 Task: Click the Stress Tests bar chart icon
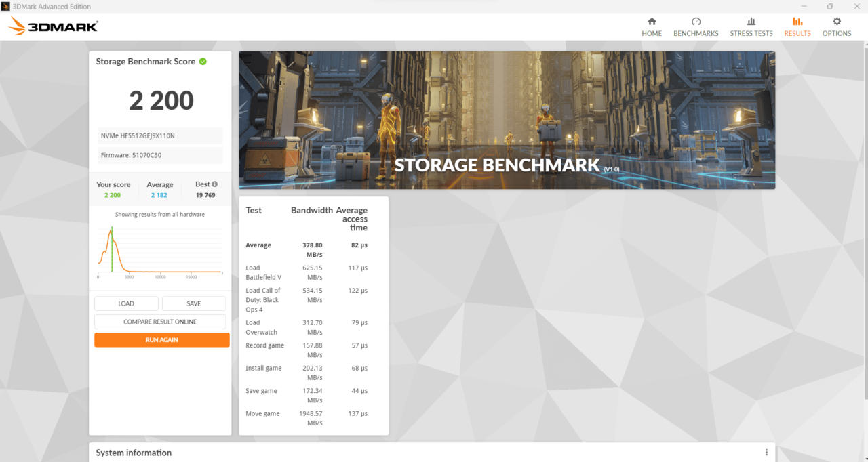(751, 22)
